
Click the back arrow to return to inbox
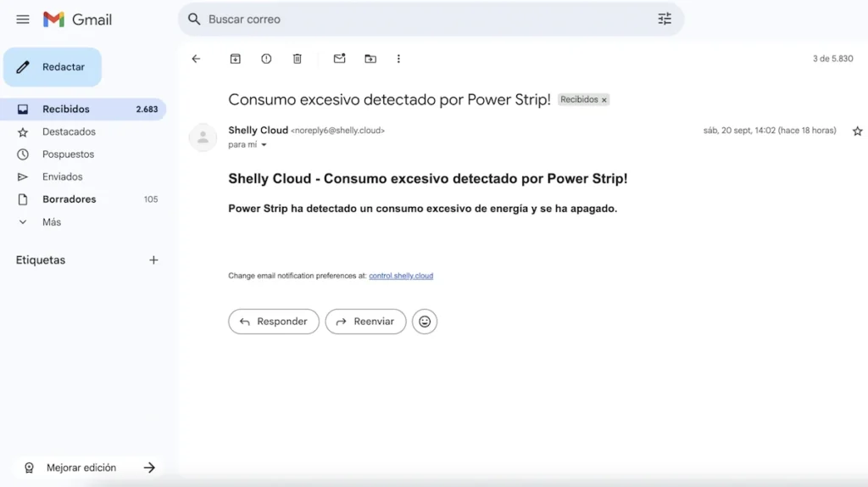pos(196,59)
